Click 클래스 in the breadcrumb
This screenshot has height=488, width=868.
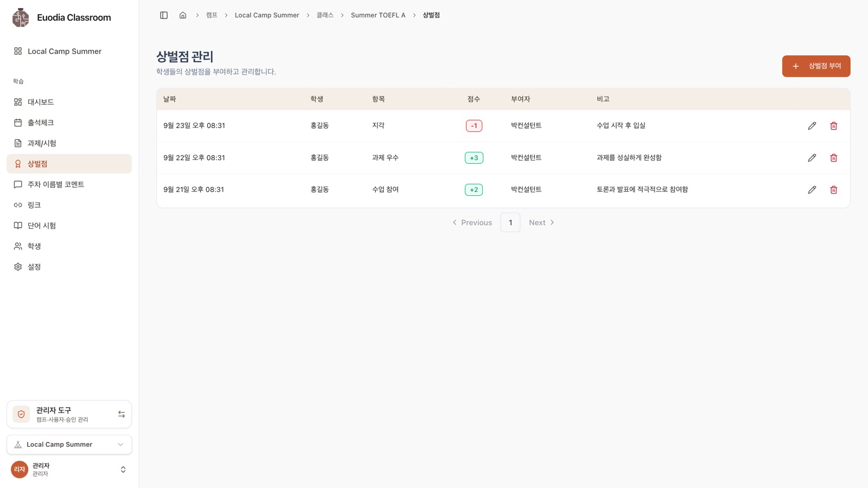325,15
